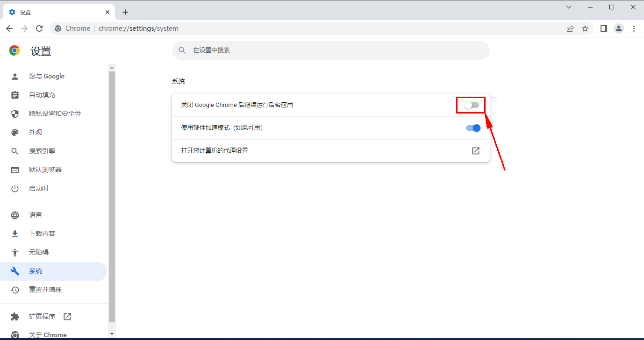Open tab search chevron in title bar
The width and height of the screenshot is (644, 340).
[x=569, y=7]
